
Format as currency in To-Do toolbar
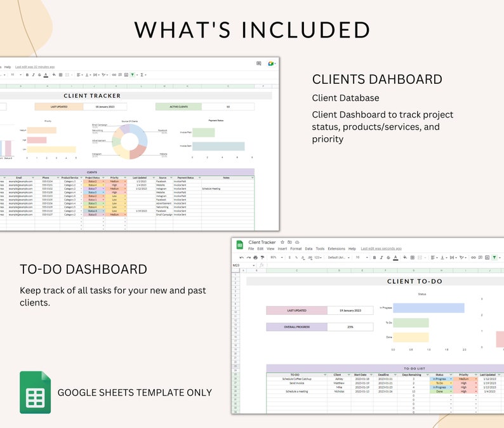point(289,258)
